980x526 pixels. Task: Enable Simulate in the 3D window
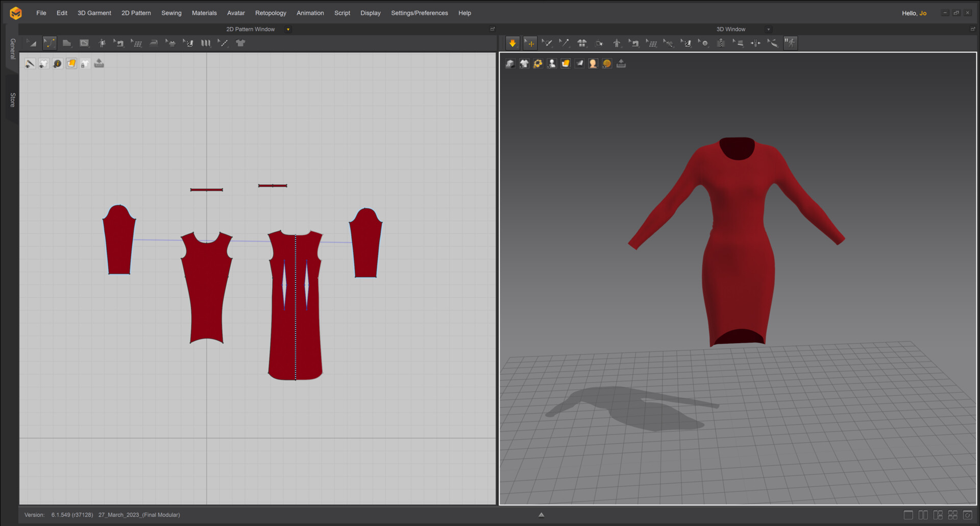click(512, 43)
